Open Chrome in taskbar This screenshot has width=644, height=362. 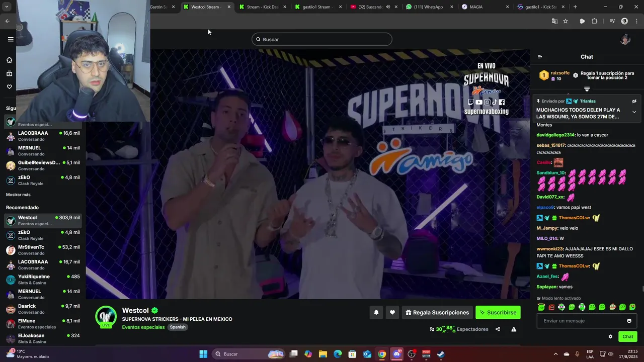click(382, 354)
